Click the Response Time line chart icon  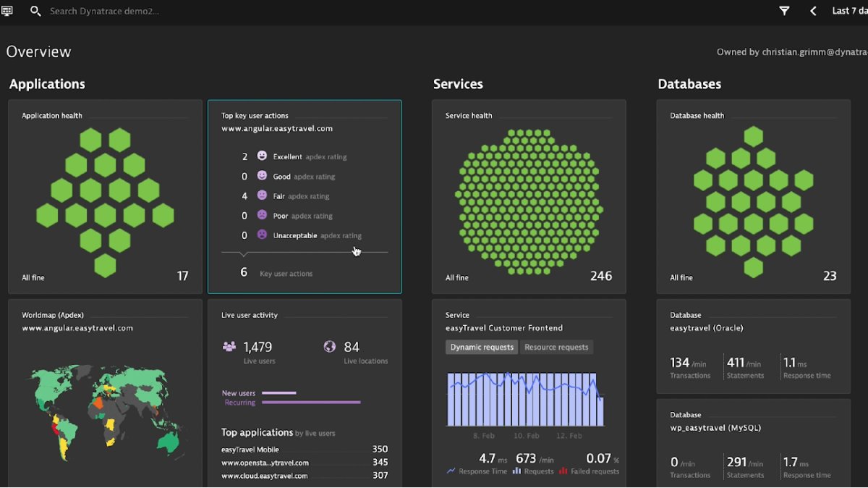[x=451, y=471]
